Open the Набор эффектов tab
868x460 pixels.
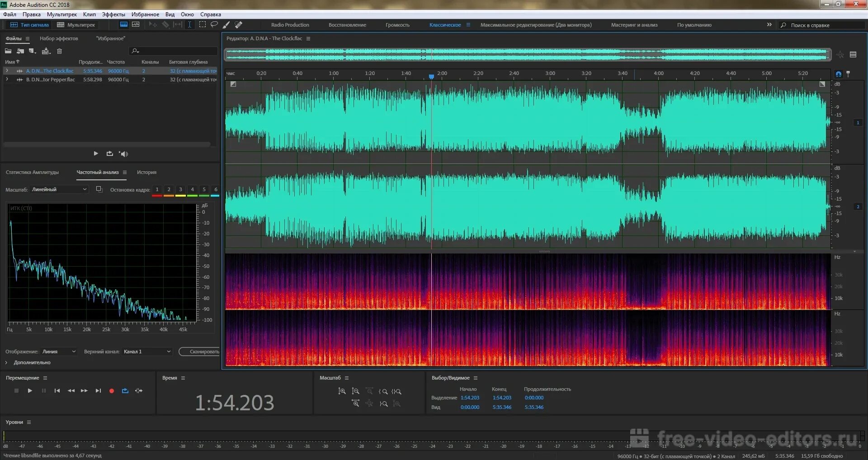[x=59, y=38]
